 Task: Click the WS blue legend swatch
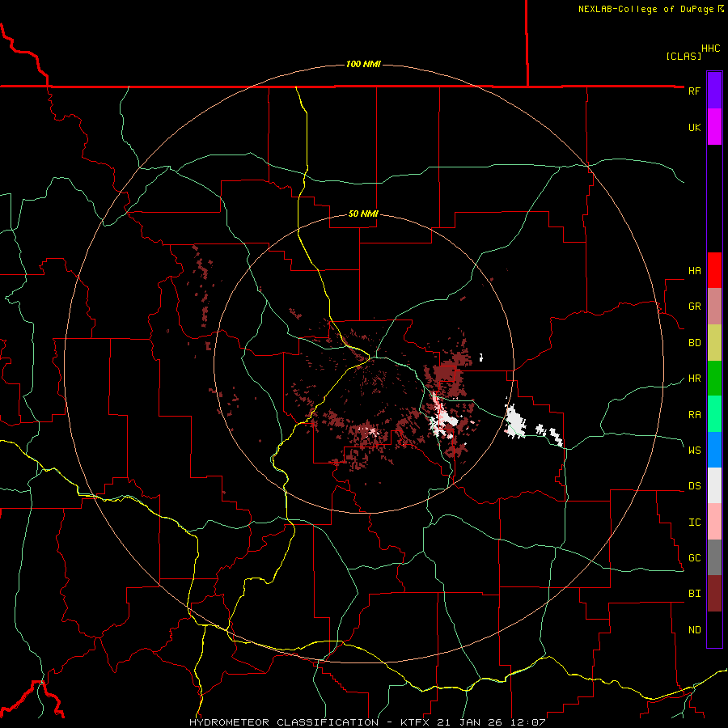[x=714, y=450]
